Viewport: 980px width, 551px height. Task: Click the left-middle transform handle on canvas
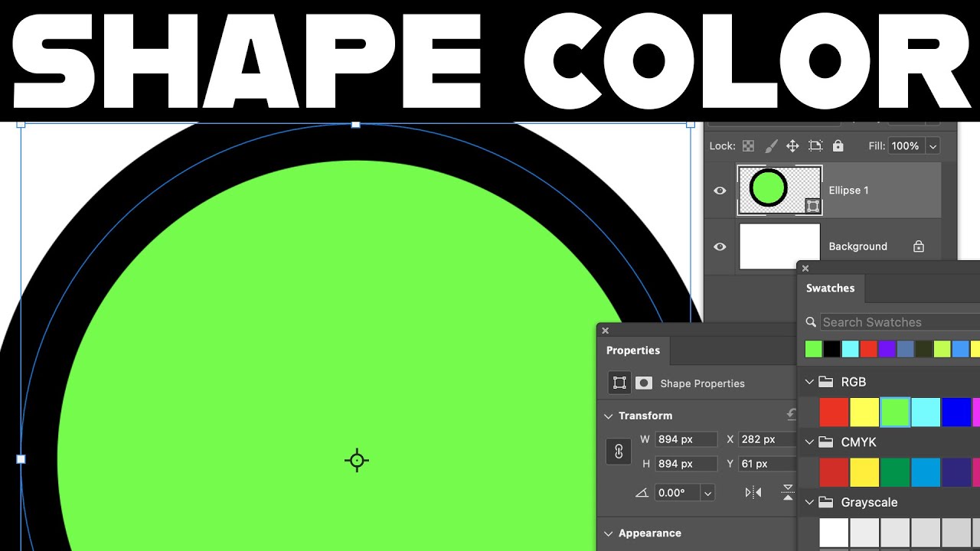click(21, 459)
